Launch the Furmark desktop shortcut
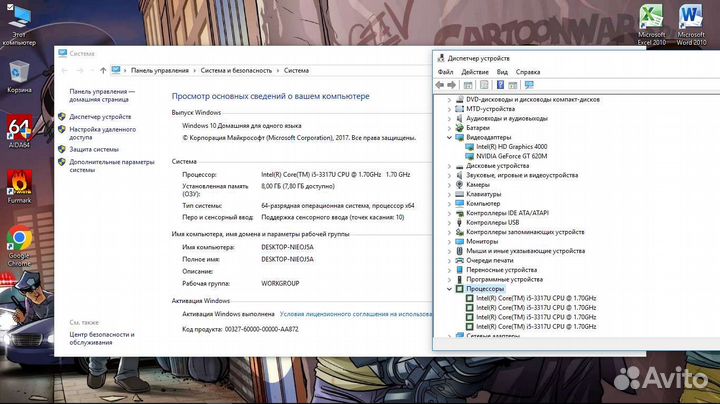 coord(19,187)
